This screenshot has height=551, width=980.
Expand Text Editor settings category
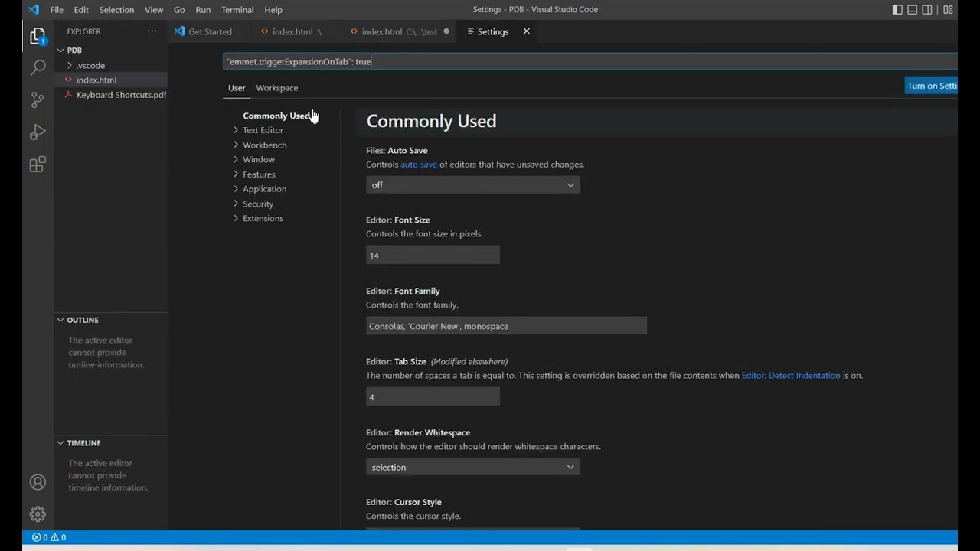(x=263, y=130)
